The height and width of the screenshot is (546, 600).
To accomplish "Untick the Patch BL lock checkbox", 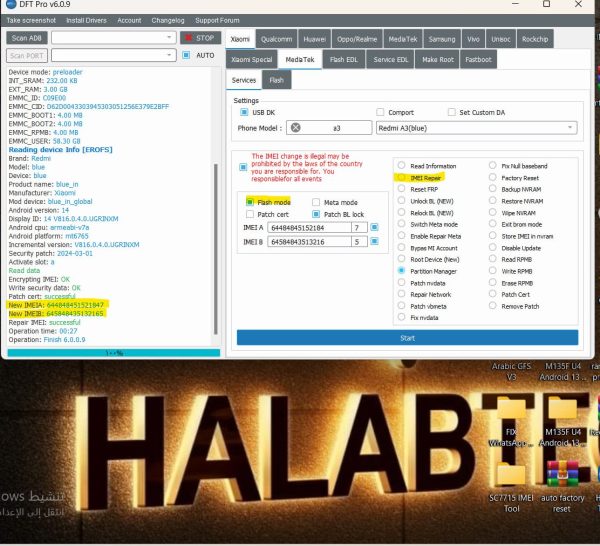I will pos(316,214).
